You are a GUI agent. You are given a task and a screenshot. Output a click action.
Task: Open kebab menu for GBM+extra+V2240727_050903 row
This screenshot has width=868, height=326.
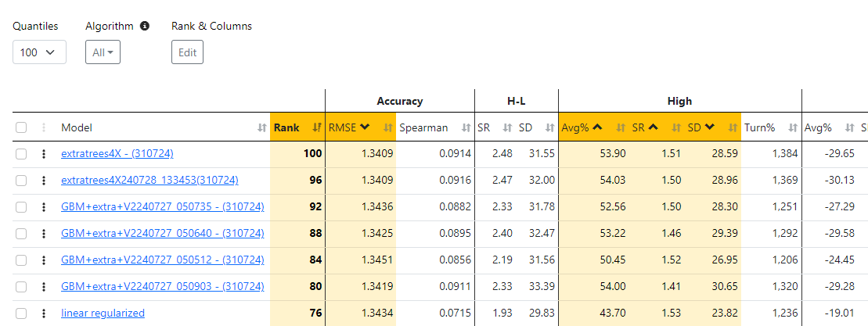pos(44,287)
